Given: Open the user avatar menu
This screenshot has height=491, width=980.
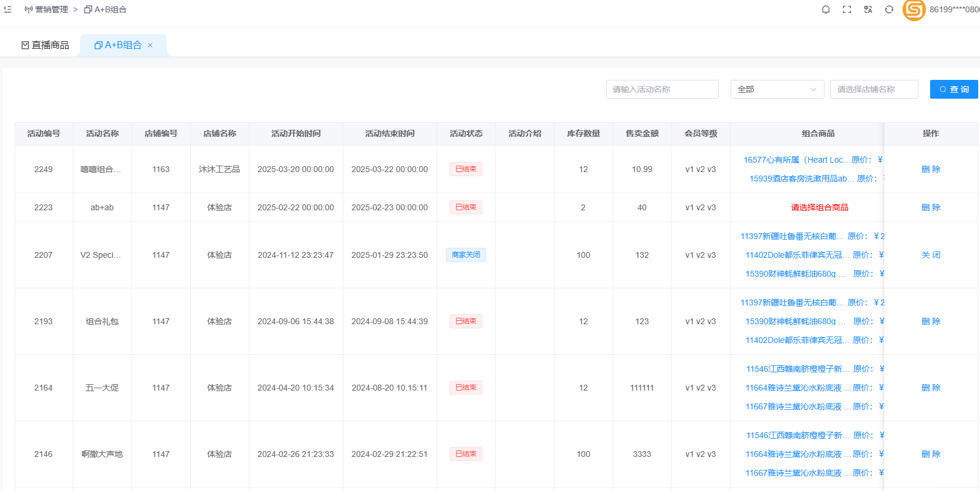Looking at the screenshot, I should [914, 10].
